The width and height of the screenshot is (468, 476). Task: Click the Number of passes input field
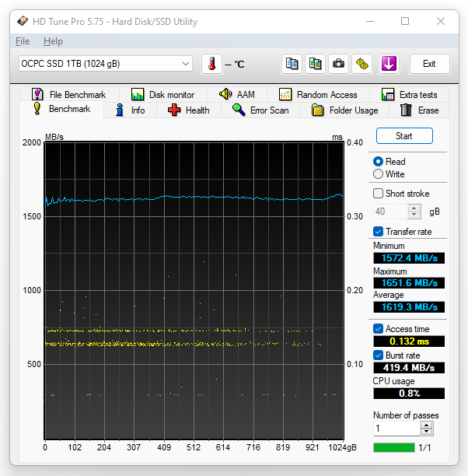point(396,429)
